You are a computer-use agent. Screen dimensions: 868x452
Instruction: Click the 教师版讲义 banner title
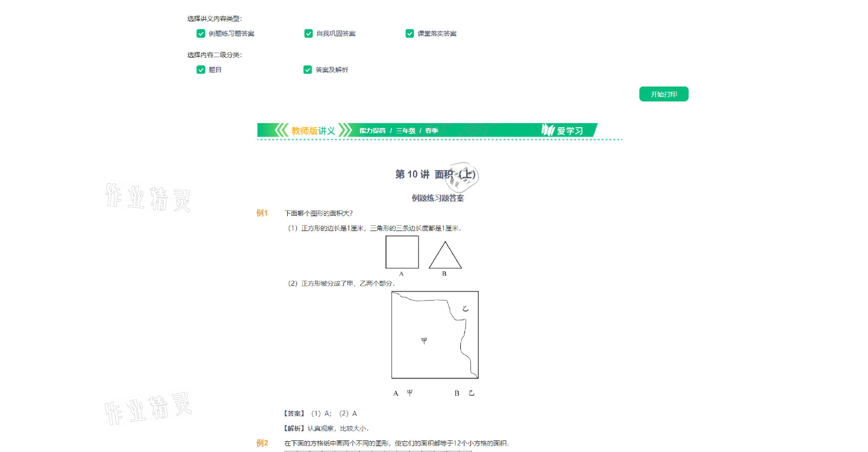(313, 131)
